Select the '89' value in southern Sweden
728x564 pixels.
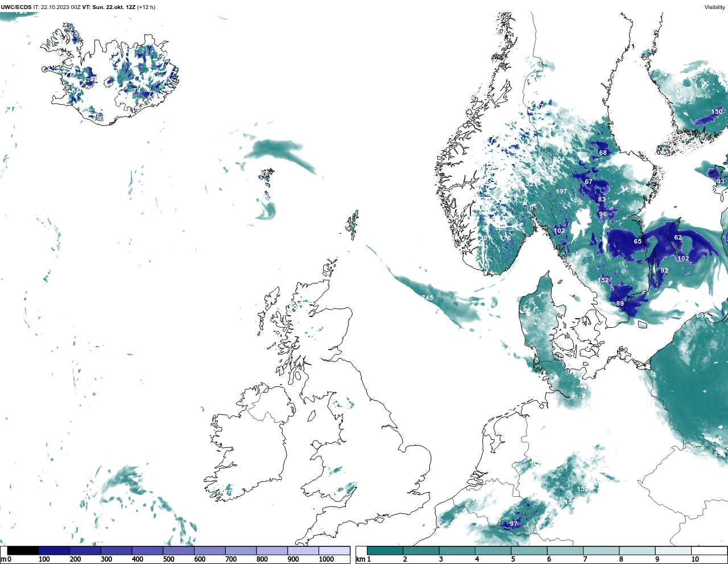[620, 303]
